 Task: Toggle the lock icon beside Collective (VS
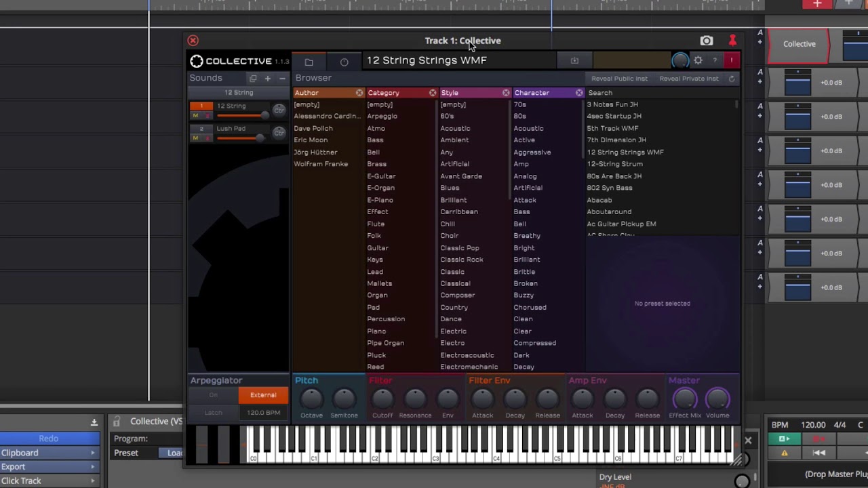(x=117, y=422)
